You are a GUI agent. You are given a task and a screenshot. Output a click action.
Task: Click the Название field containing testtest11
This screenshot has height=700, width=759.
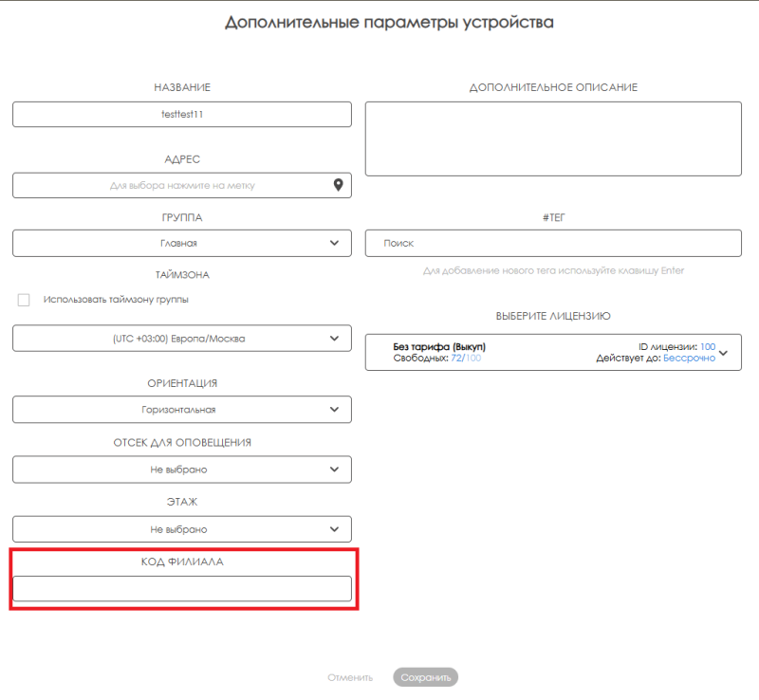coord(181,114)
